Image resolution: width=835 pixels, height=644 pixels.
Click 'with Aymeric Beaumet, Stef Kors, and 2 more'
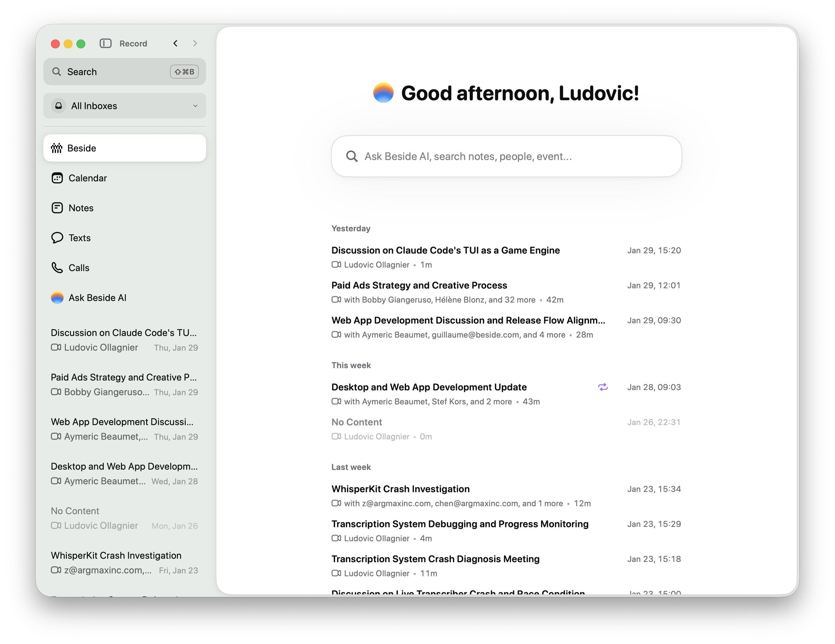[428, 401]
